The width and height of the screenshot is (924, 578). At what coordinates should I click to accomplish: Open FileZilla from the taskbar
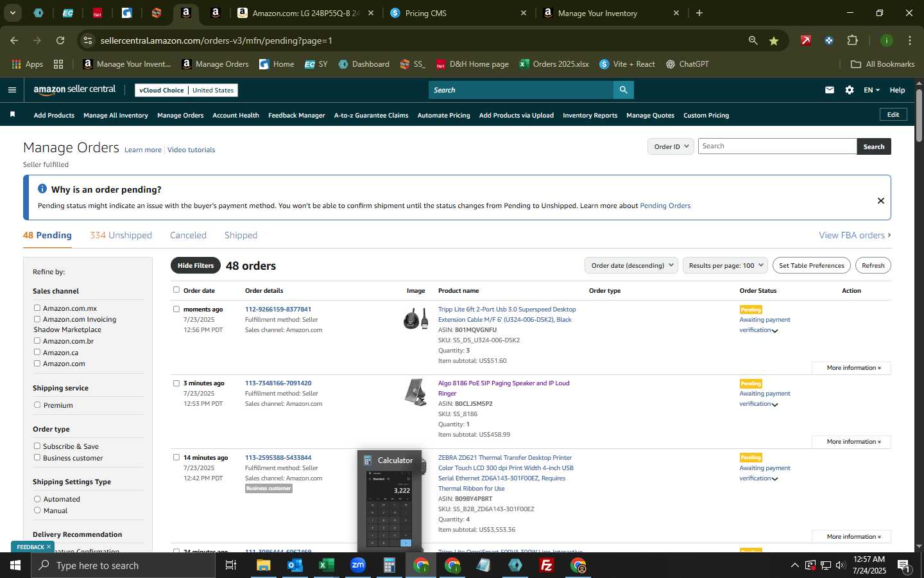pyautogui.click(x=547, y=565)
